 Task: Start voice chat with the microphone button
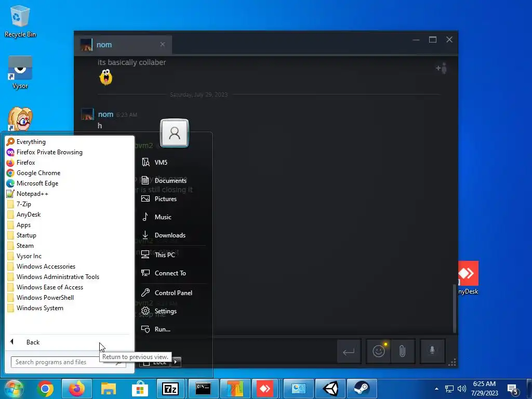[432, 351]
